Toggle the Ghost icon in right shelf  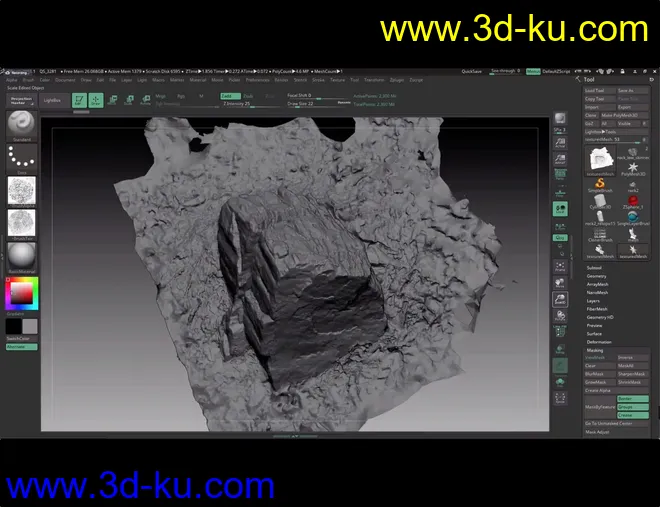[x=560, y=365]
